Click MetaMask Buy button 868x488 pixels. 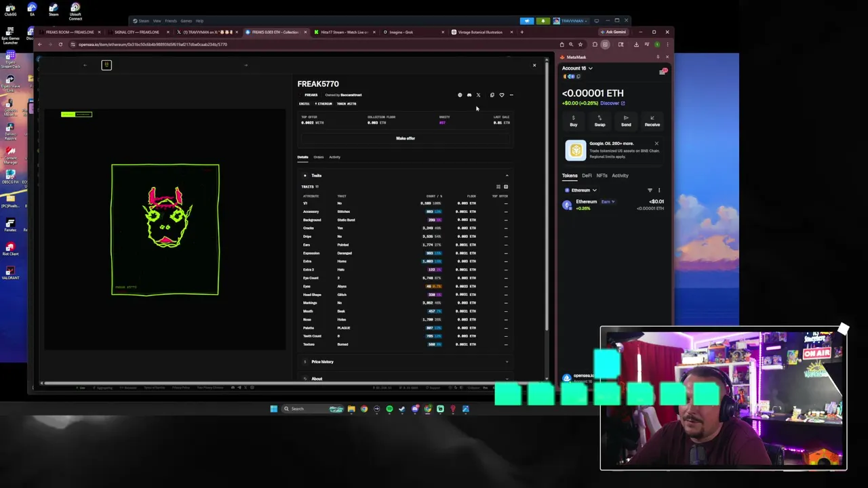pos(574,121)
